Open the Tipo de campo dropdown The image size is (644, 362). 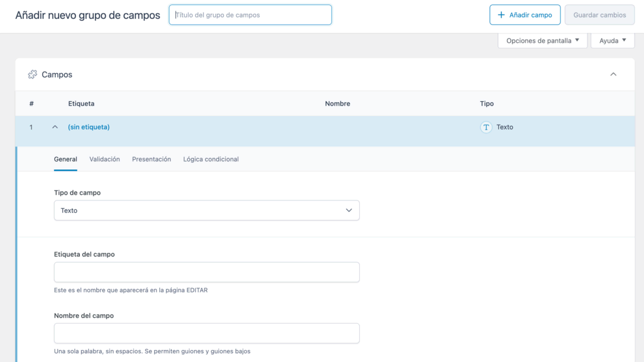[206, 211]
